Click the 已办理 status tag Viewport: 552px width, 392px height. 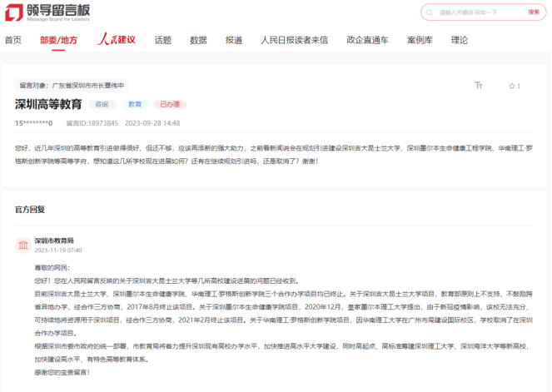tap(170, 105)
